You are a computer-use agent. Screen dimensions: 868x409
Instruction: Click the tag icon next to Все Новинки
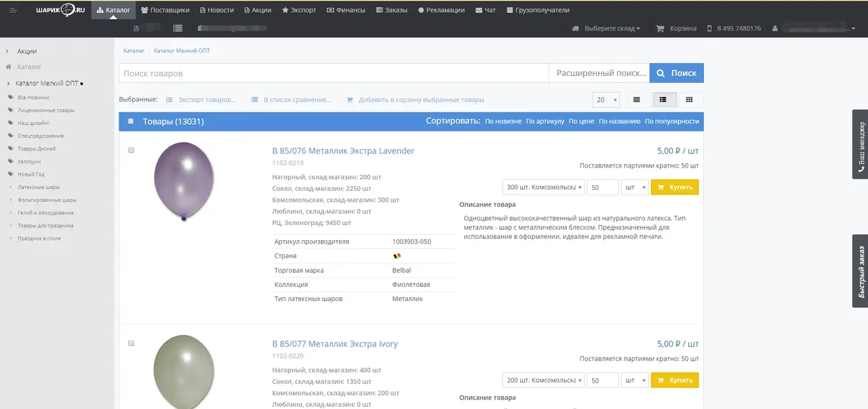tap(11, 97)
